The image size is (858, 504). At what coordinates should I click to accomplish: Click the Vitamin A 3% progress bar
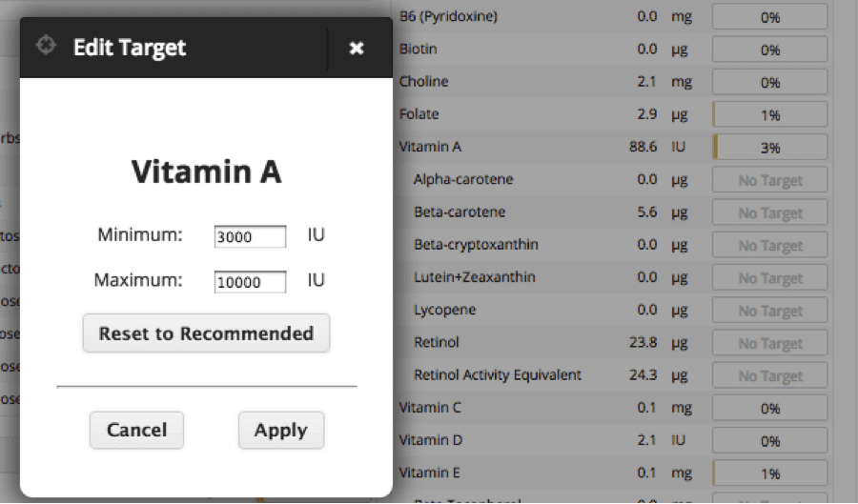770,147
